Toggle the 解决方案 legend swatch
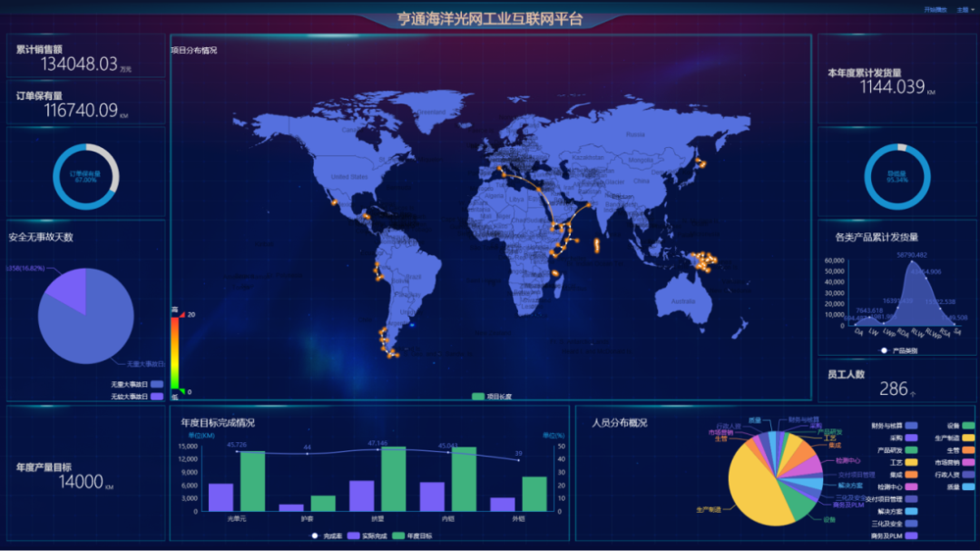Image resolution: width=980 pixels, height=551 pixels. pos(911,512)
